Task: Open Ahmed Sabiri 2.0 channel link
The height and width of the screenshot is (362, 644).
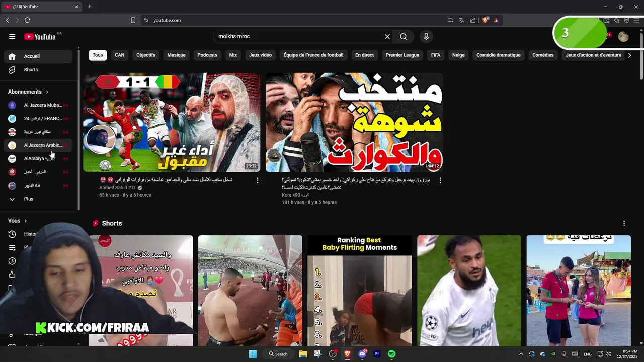Action: pos(117,188)
